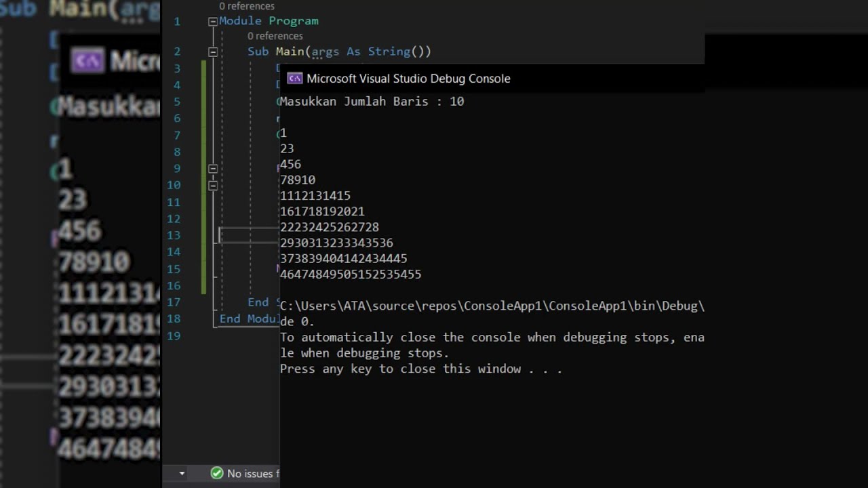Click Main in the Sub declaration
This screenshot has height=488, width=868.
point(290,52)
